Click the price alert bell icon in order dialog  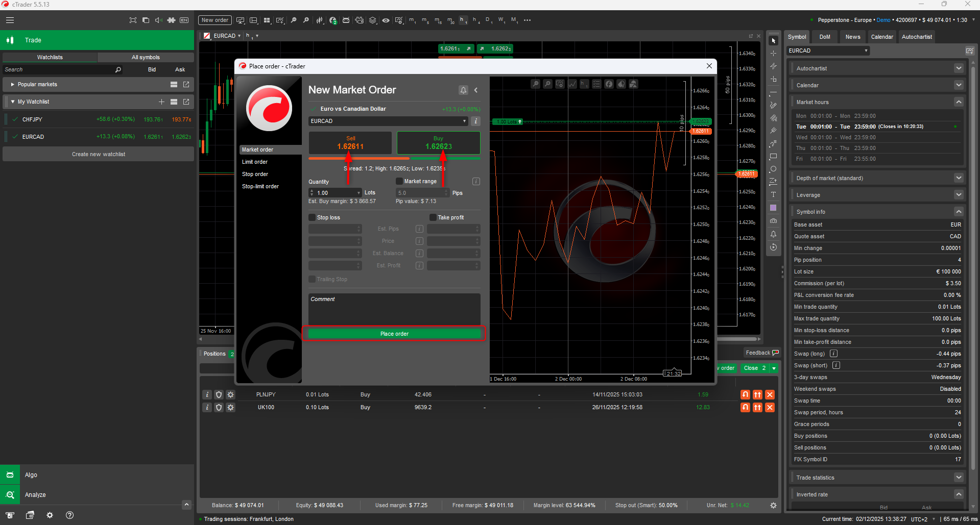coord(463,90)
